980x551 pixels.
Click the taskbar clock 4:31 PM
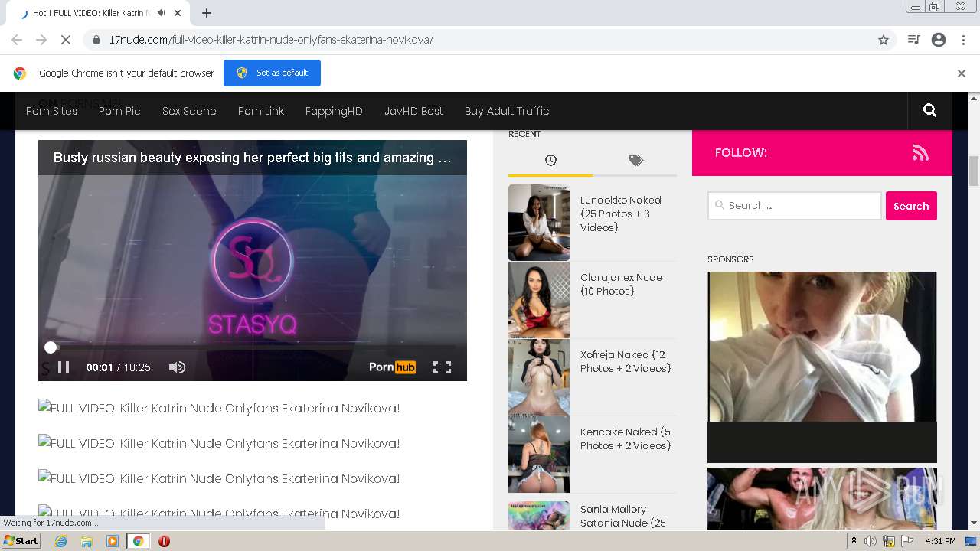pyautogui.click(x=941, y=541)
